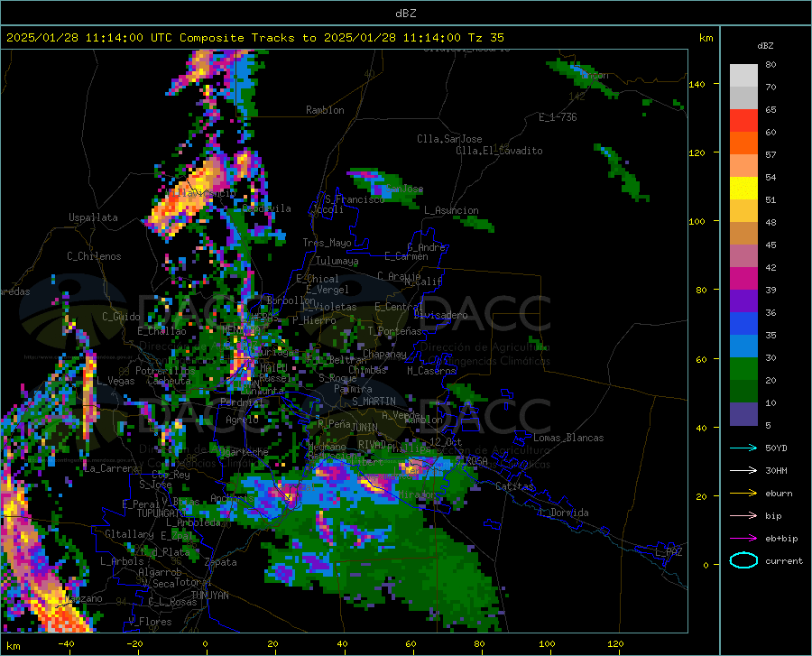The width and height of the screenshot is (812, 656).
Task: Click the 'Tulumaya' map label
Action: tap(337, 261)
